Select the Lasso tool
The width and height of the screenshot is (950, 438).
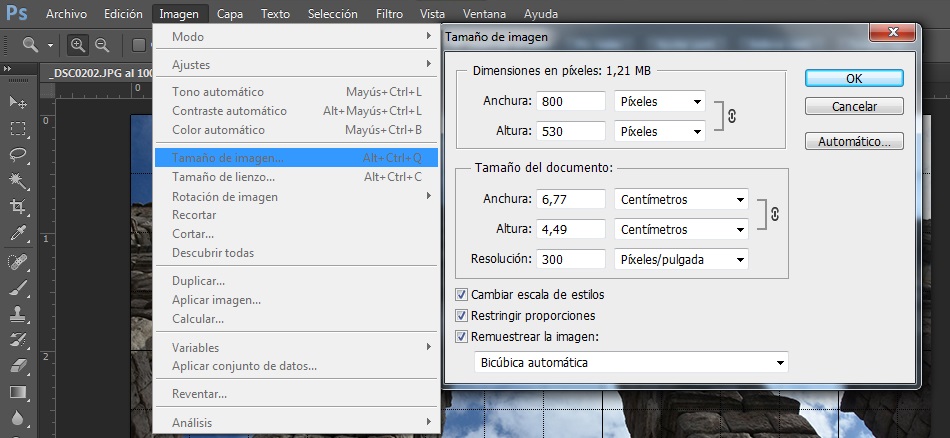(17, 155)
